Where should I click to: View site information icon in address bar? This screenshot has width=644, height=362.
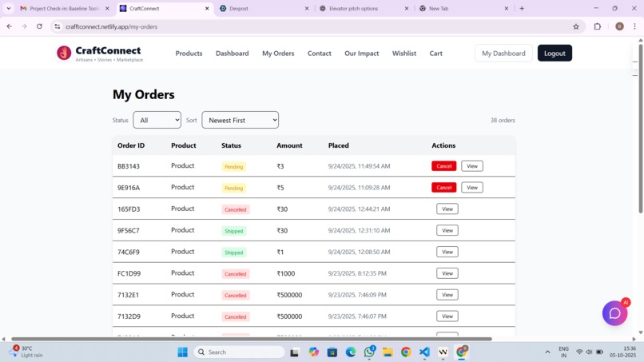click(58, 26)
